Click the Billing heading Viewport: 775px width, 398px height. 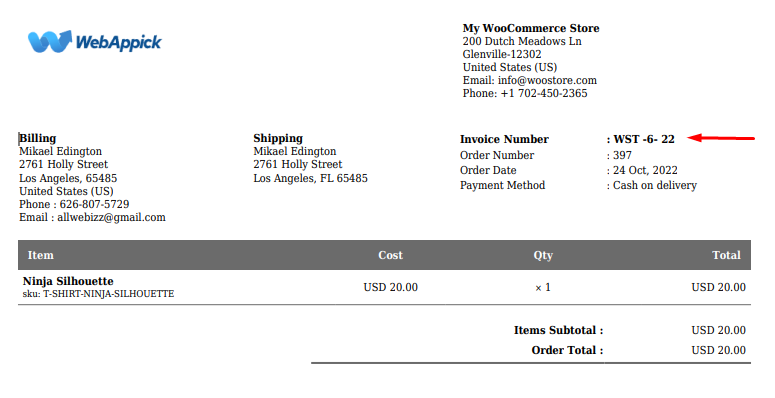(38, 138)
